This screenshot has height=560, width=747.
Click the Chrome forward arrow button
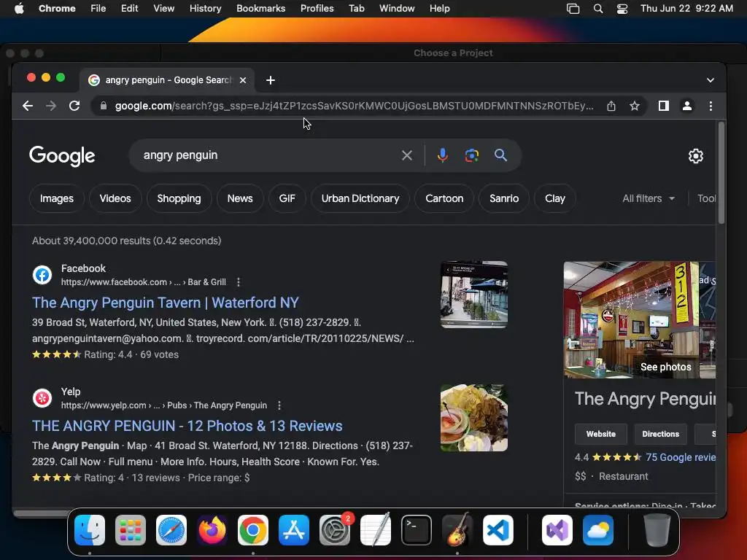(x=51, y=106)
